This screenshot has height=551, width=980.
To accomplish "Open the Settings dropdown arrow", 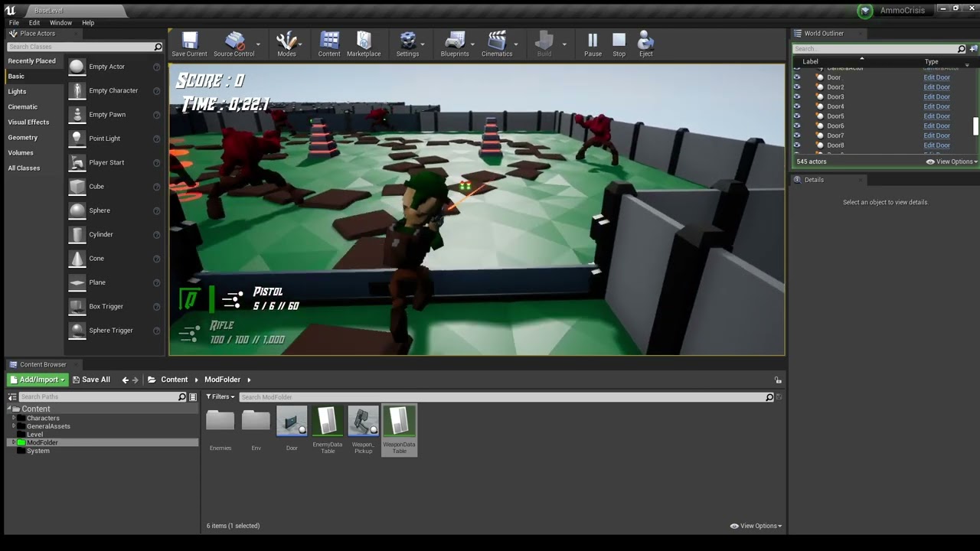I will point(423,44).
